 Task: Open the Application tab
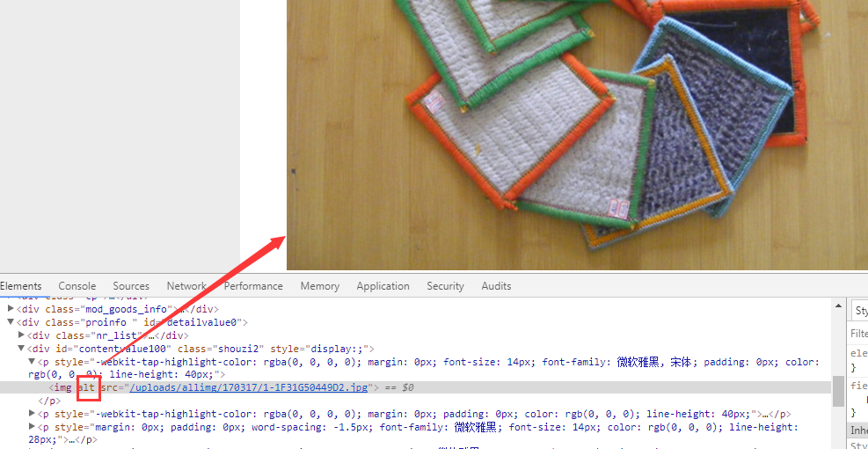click(x=383, y=286)
